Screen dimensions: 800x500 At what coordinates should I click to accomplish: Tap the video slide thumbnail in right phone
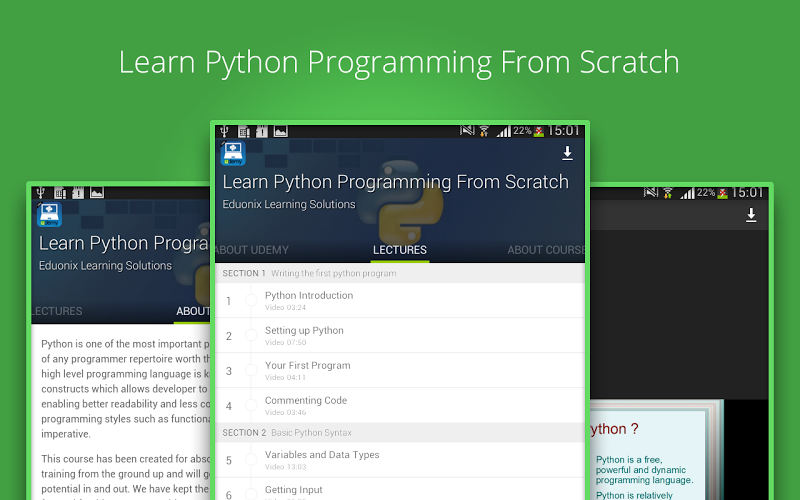(x=657, y=450)
